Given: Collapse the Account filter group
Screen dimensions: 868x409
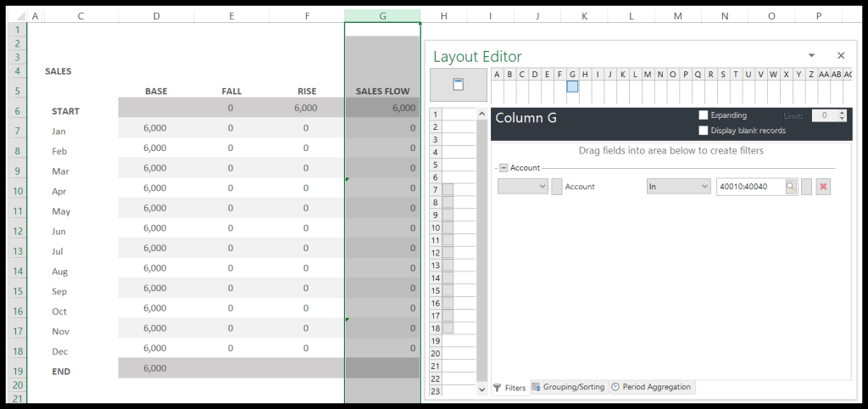Looking at the screenshot, I should 503,168.
